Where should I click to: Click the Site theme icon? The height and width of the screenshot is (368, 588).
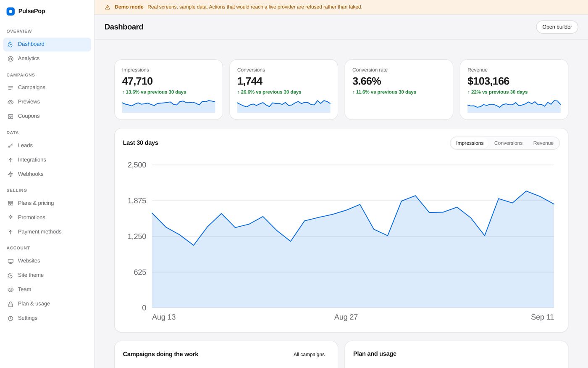[10, 275]
